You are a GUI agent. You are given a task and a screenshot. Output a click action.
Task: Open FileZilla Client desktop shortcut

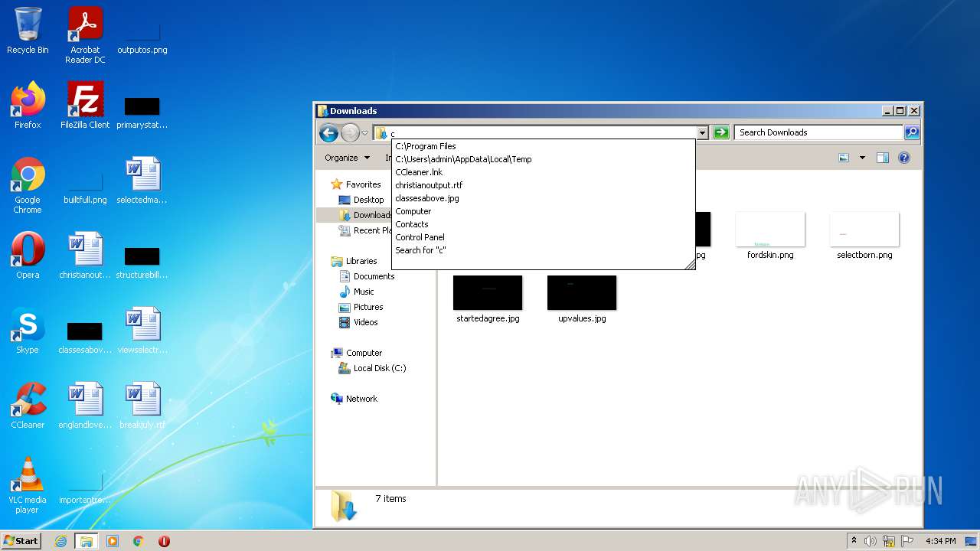point(85,106)
